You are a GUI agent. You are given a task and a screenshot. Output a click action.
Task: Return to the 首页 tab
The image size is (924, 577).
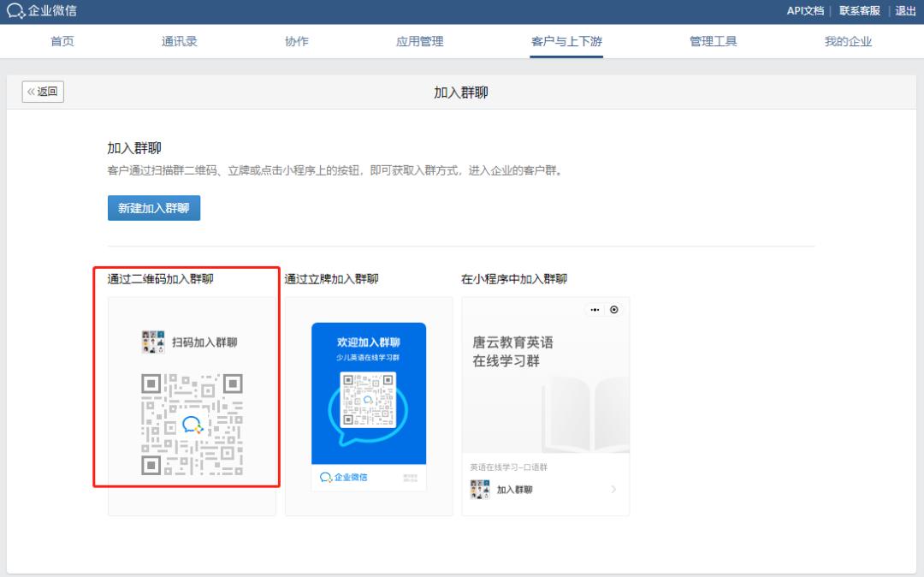(61, 40)
